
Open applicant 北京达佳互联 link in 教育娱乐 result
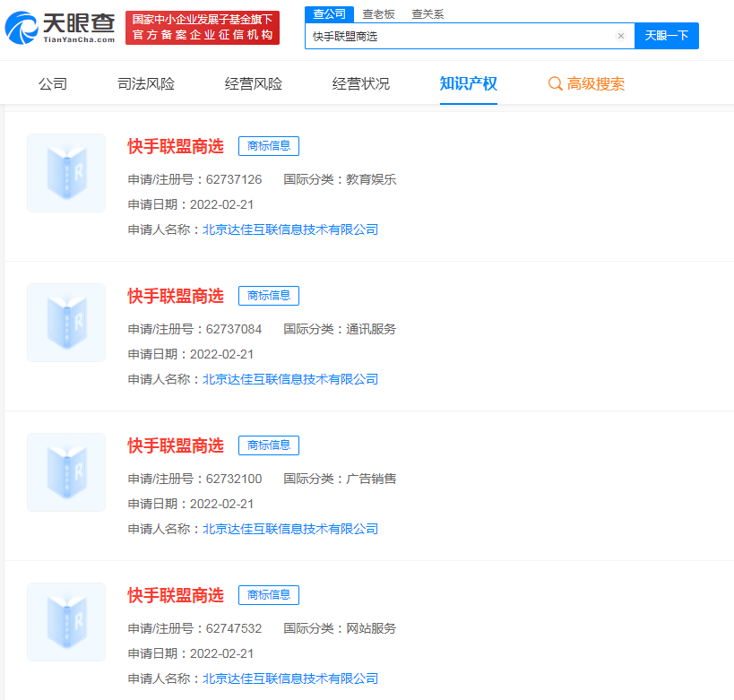click(x=290, y=229)
